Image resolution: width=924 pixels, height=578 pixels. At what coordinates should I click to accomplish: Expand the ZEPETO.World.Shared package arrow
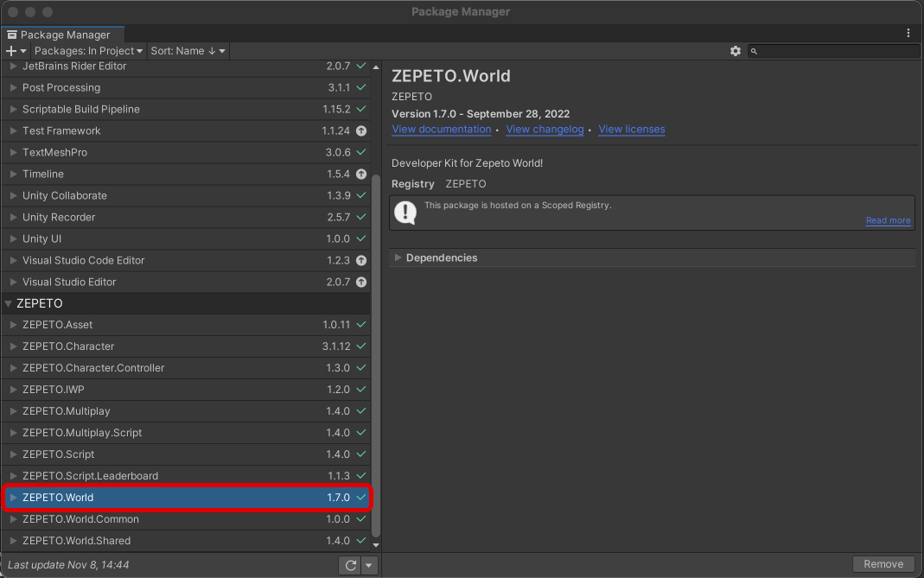[x=13, y=541]
